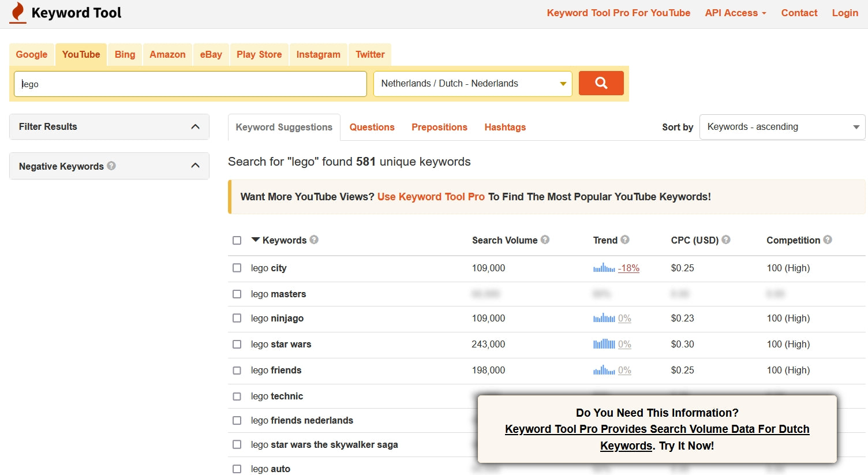The image size is (868, 475).
Task: Open popup link about Dutch keyword data
Action: pyautogui.click(x=657, y=437)
